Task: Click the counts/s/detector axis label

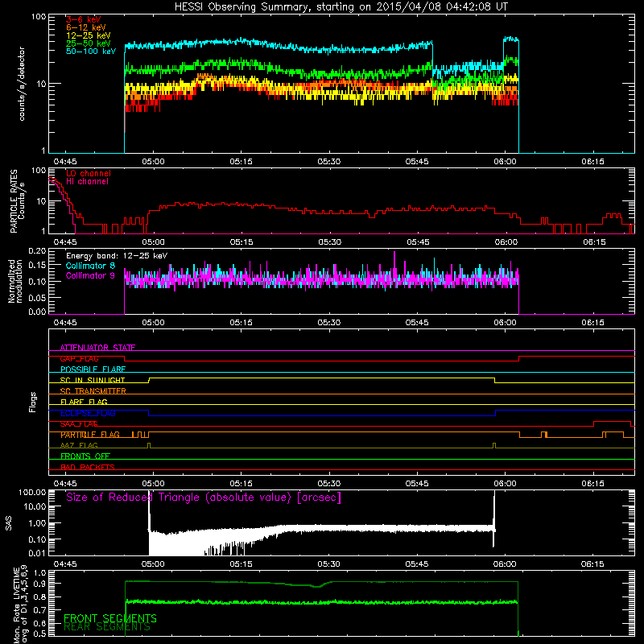Action: click(x=22, y=84)
